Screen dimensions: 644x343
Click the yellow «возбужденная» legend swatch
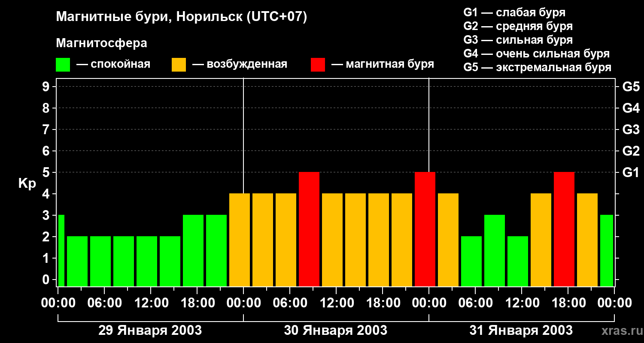tap(179, 65)
